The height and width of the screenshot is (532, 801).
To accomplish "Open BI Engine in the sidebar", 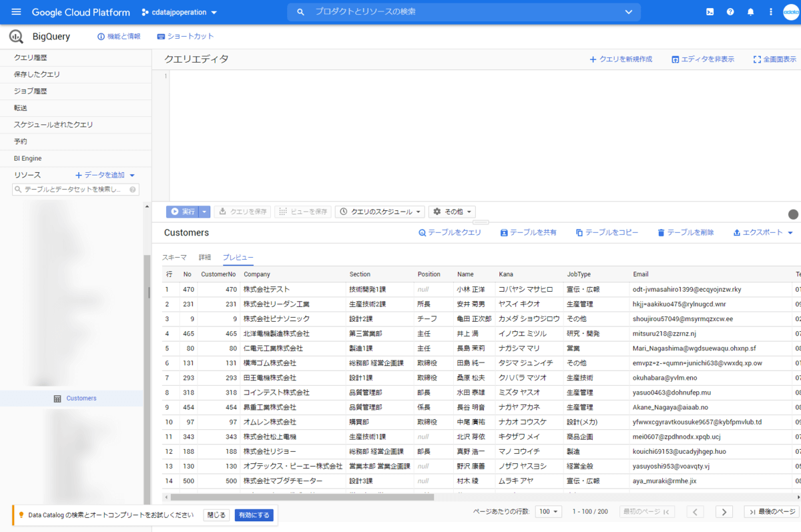I will (x=76, y=158).
